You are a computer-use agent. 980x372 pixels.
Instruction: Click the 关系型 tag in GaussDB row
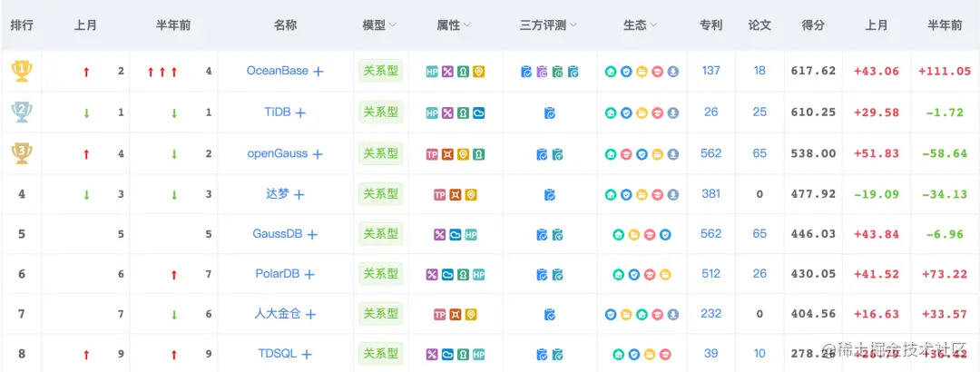[380, 234]
